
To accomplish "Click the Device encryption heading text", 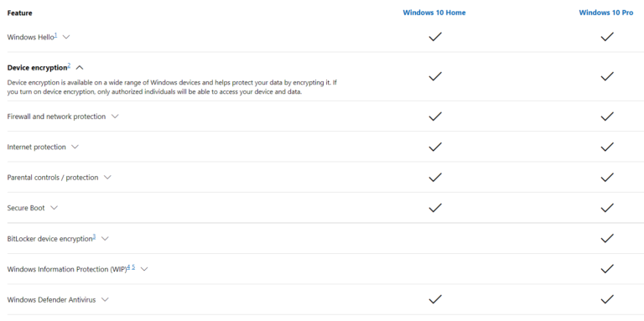I will pyautogui.click(x=37, y=68).
